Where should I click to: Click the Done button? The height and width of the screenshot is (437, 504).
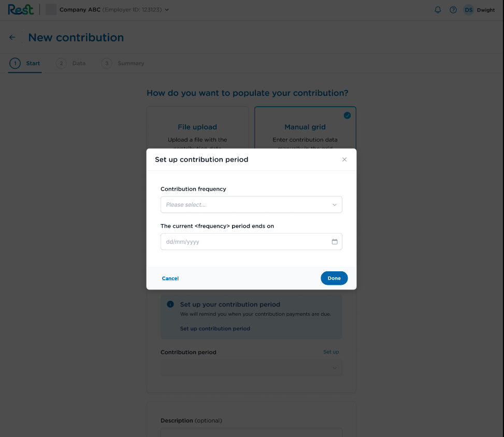click(x=334, y=278)
